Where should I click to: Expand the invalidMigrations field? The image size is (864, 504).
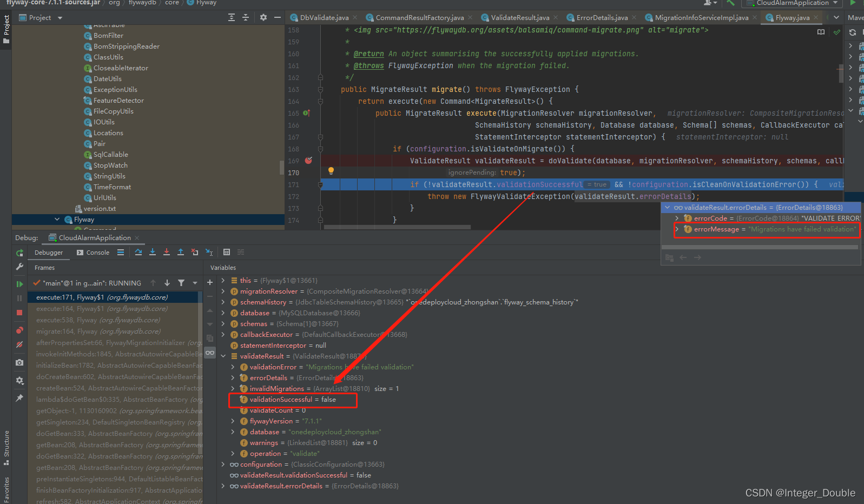(233, 388)
